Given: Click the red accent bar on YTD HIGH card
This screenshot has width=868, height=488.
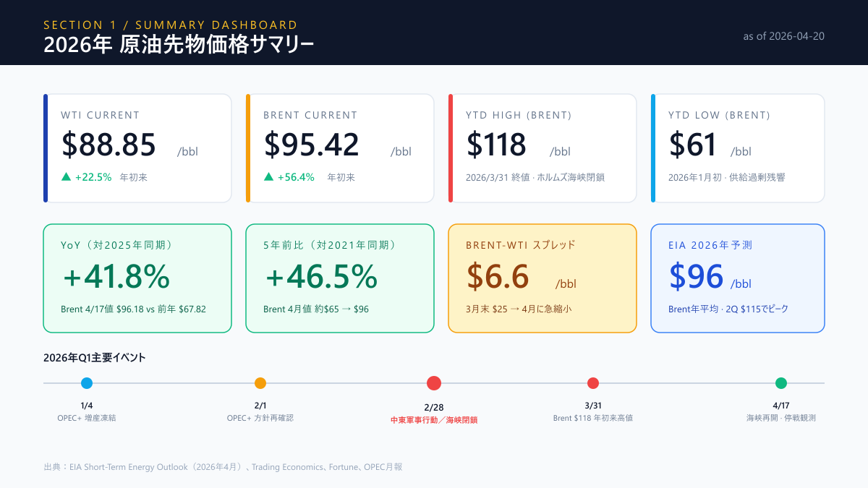Looking at the screenshot, I should pos(450,147).
